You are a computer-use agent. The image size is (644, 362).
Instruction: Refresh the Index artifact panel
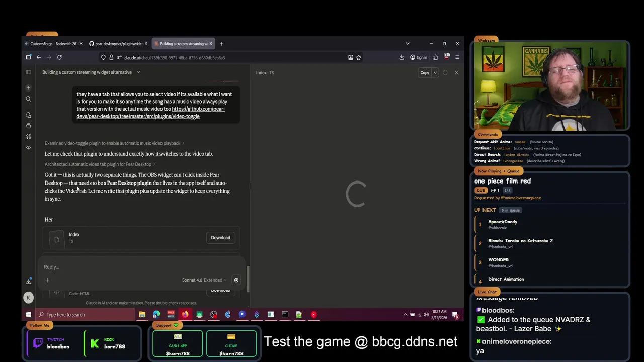point(445,73)
